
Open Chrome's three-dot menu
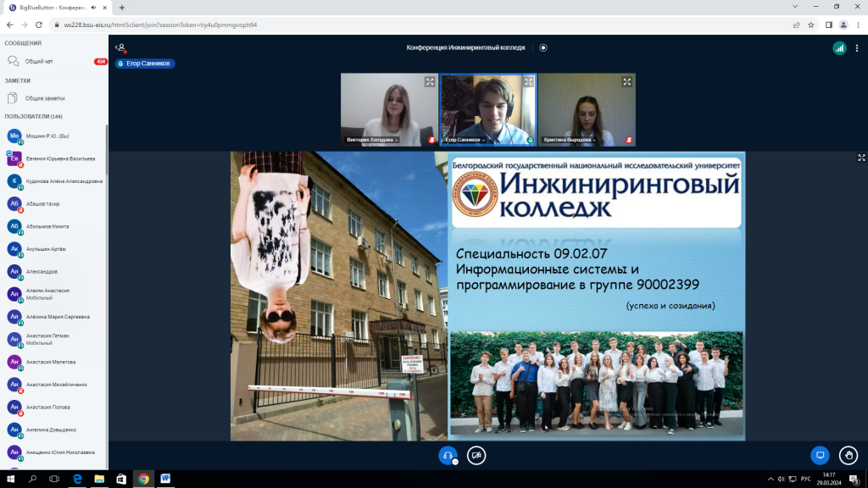[859, 25]
